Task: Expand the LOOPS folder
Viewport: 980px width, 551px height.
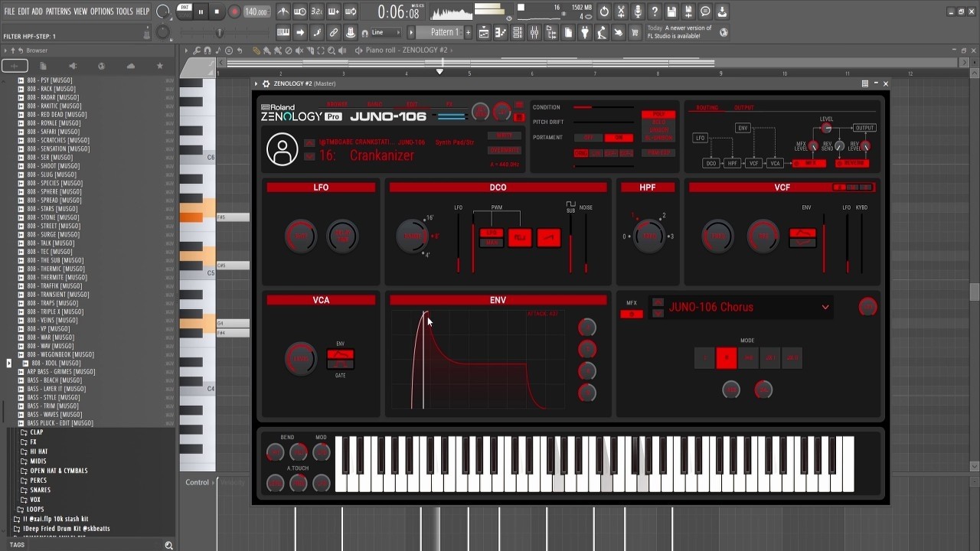Action: tap(31, 509)
